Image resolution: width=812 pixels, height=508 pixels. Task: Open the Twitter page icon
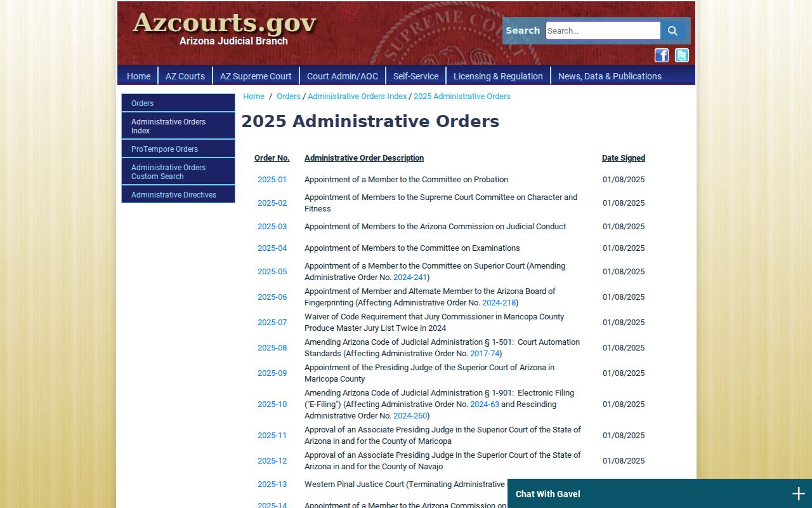click(682, 55)
